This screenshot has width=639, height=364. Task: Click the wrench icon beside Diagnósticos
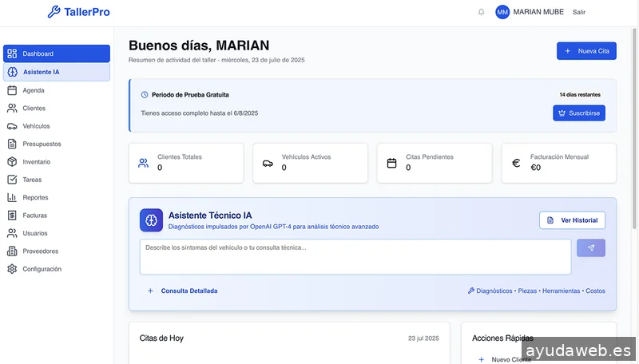tap(471, 291)
